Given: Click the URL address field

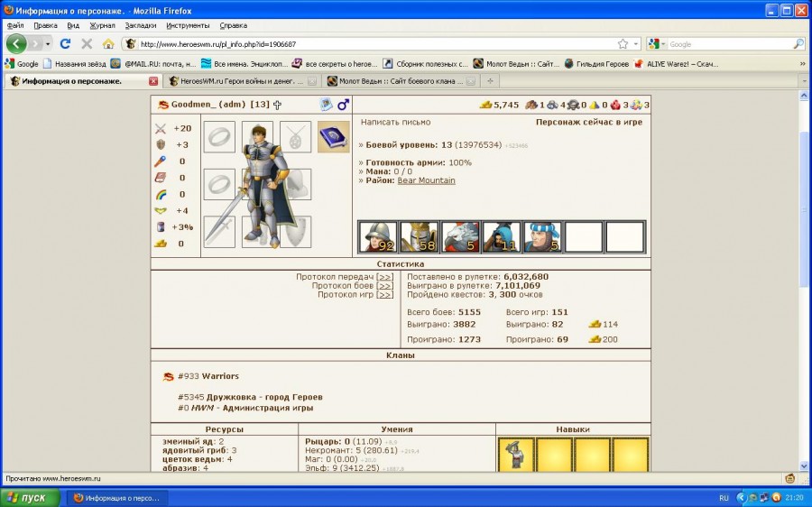Looking at the screenshot, I should coord(377,44).
